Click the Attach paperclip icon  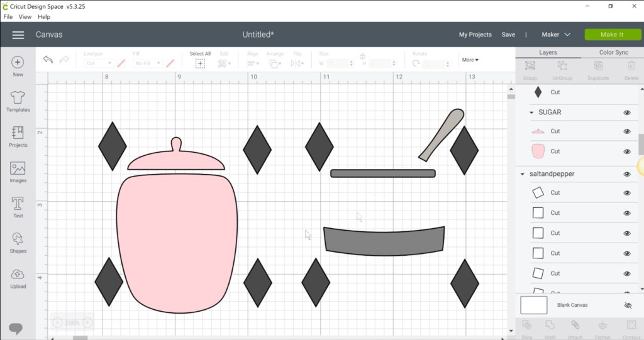(x=575, y=325)
